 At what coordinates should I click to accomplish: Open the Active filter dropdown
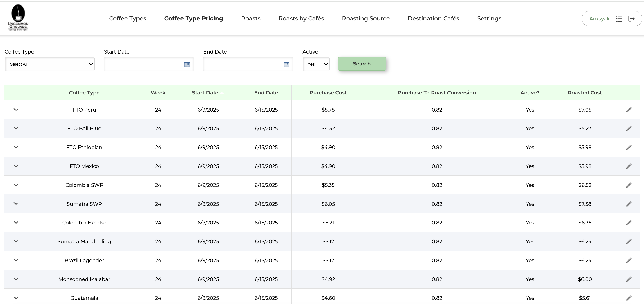pyautogui.click(x=316, y=64)
